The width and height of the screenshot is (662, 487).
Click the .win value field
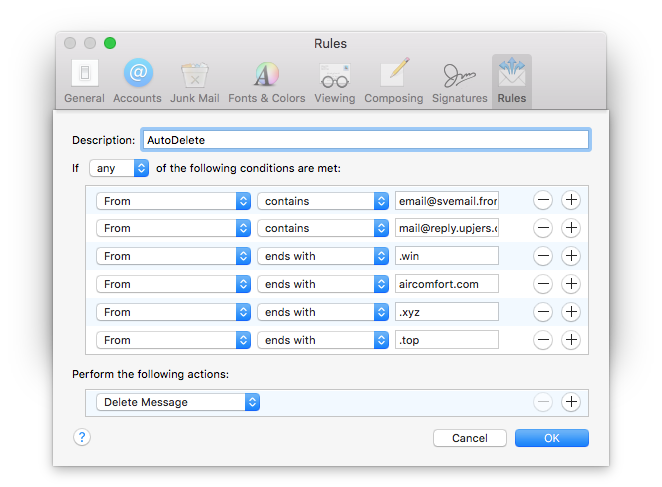click(x=447, y=256)
